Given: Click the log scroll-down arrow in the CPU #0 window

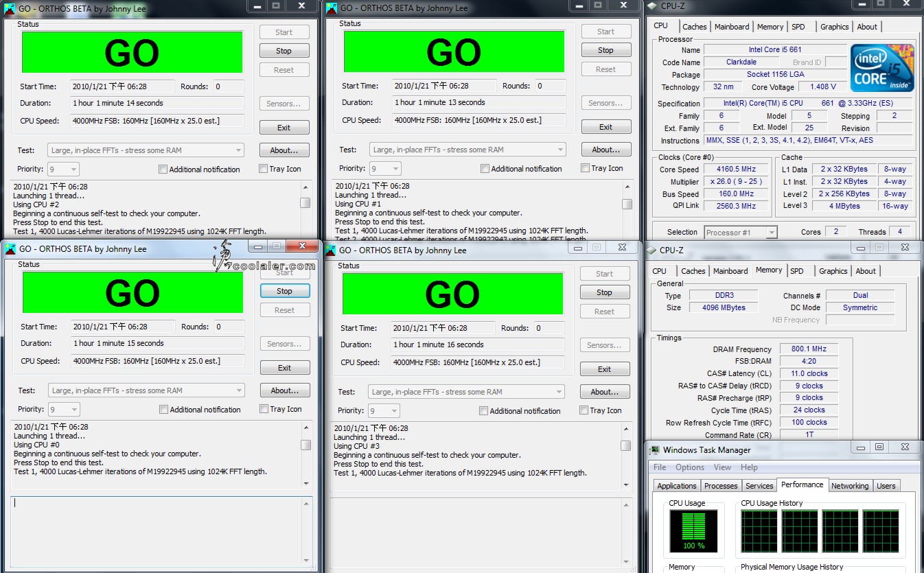Looking at the screenshot, I should click(x=306, y=483).
